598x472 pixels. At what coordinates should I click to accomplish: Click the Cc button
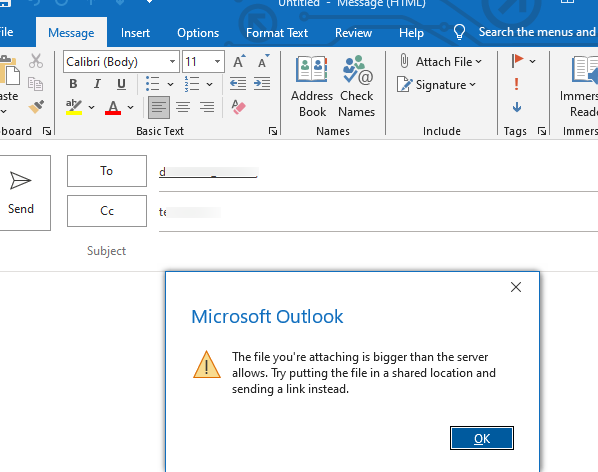[x=107, y=211]
